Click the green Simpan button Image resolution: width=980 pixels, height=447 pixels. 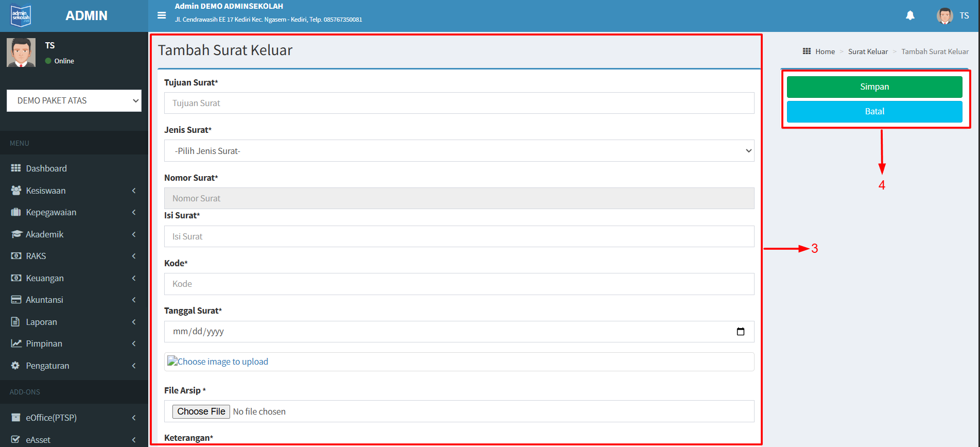click(874, 87)
